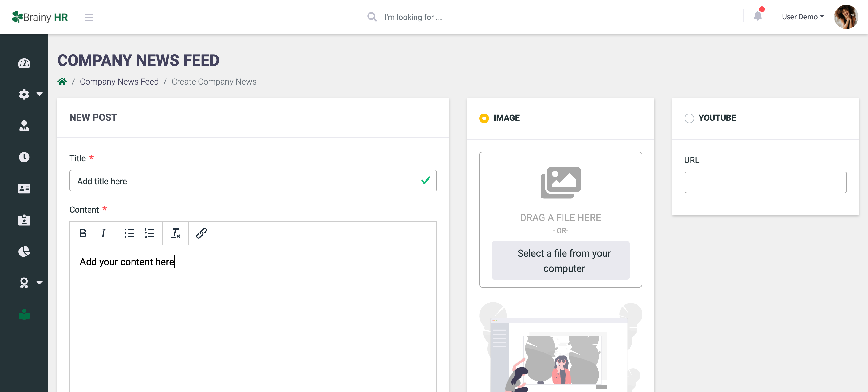Insert a hyperlink in content
Viewport: 868px width, 392px height.
tap(202, 233)
